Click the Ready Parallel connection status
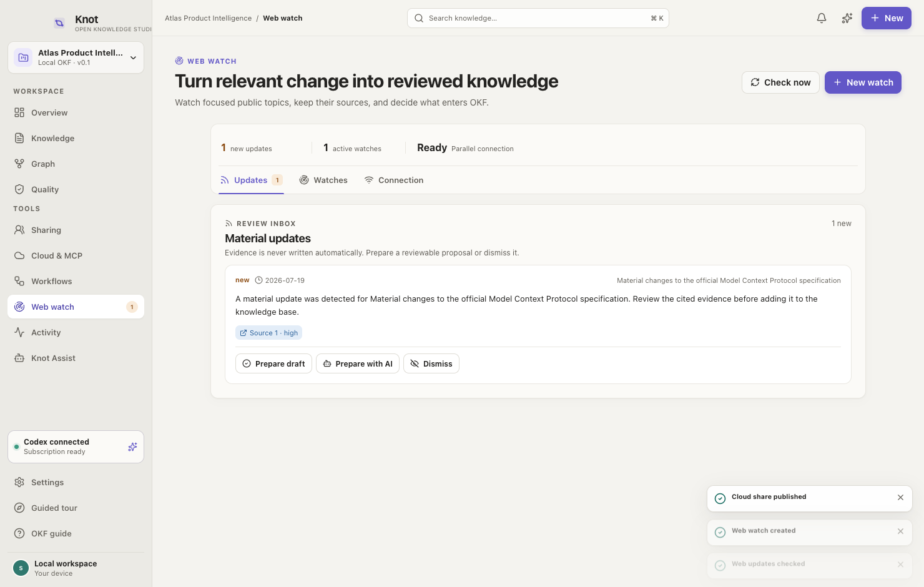 465,148
